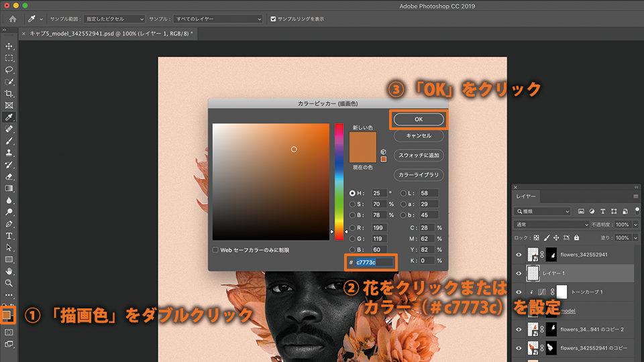Select the Gradient tool
Image resolution: width=644 pixels, height=362 pixels.
click(x=9, y=188)
